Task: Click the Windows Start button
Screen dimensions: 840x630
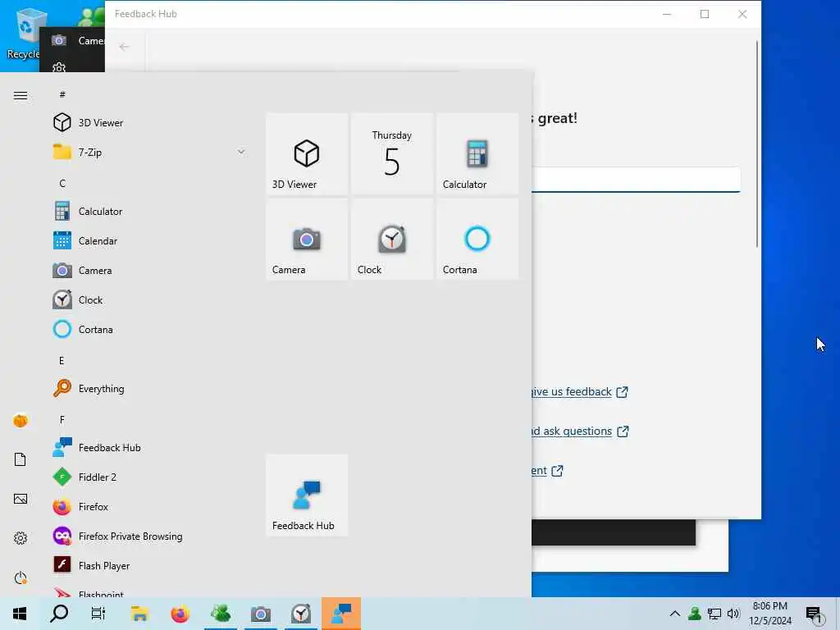Action: coord(20,614)
